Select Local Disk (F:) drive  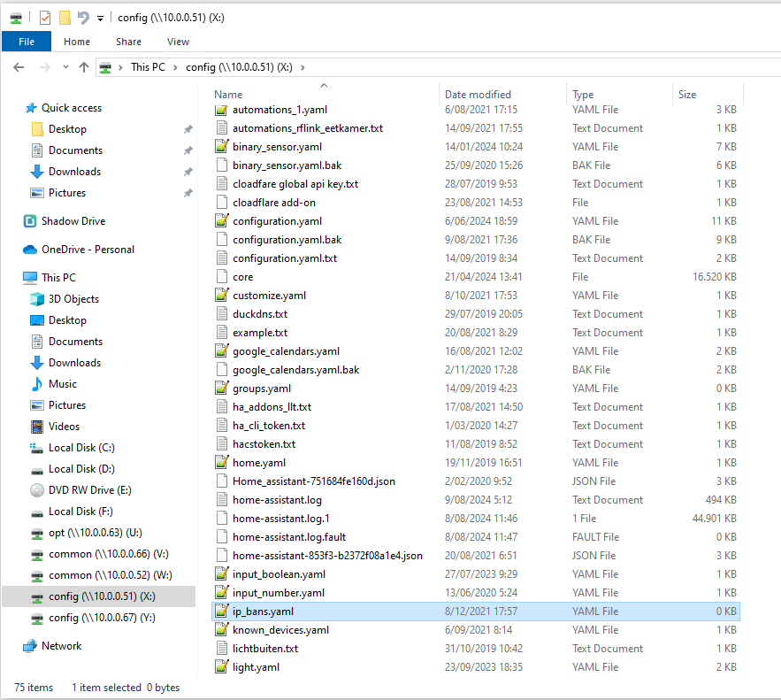click(x=80, y=512)
